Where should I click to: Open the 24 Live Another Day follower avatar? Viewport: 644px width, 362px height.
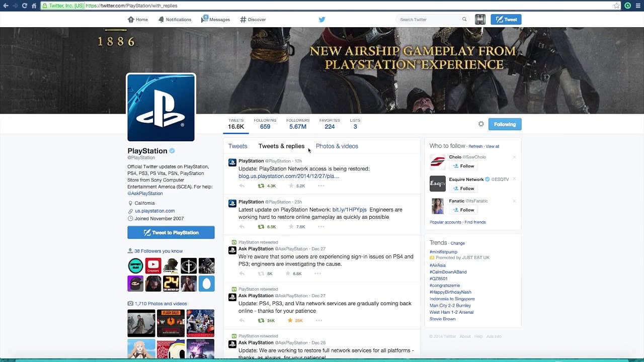[171, 284]
